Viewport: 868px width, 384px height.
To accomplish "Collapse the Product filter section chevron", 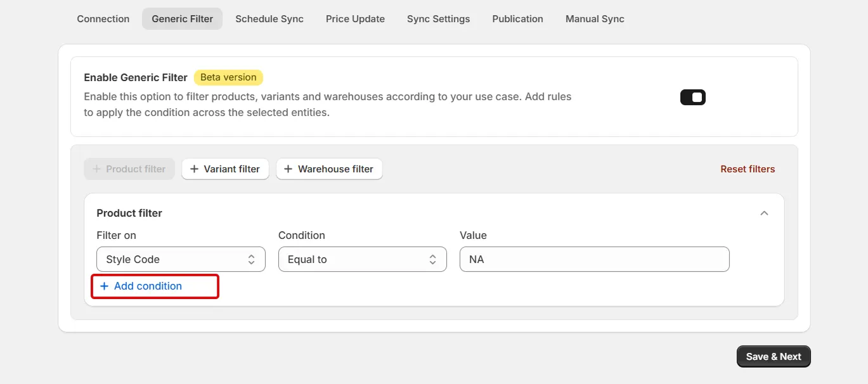I will (764, 214).
